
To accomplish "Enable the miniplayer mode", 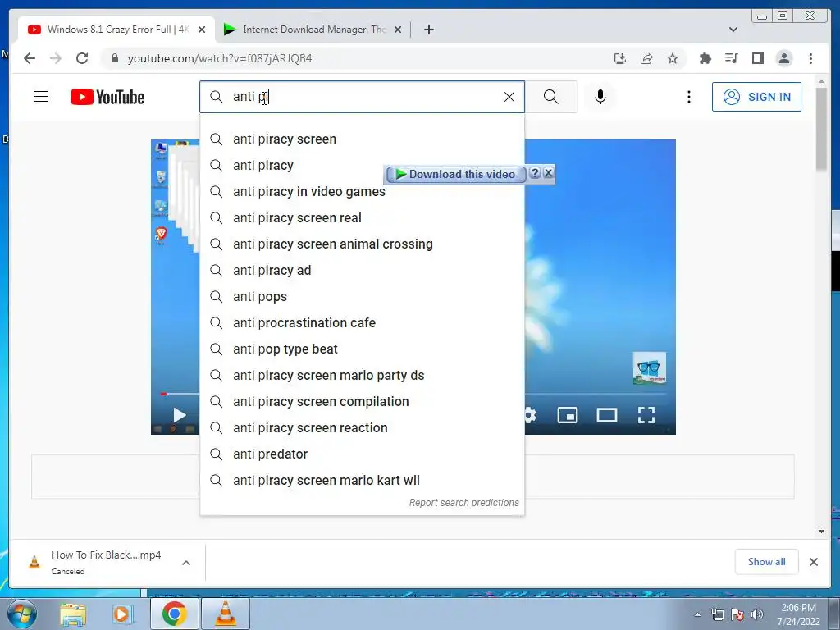I will click(568, 415).
